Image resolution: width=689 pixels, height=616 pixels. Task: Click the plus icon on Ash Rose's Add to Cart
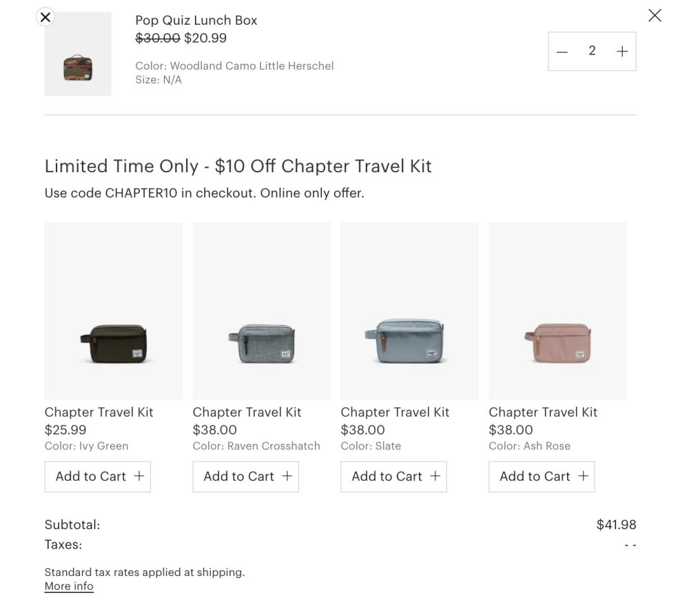tap(583, 476)
